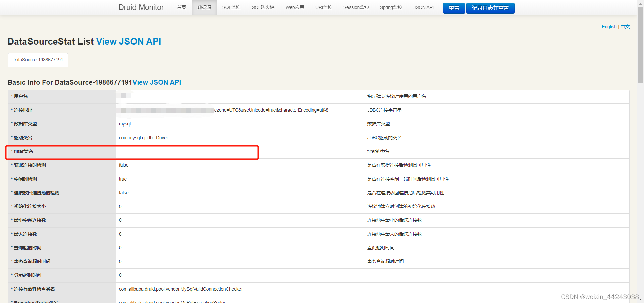
Task: Open the URI监控 page
Action: pyautogui.click(x=323, y=7)
